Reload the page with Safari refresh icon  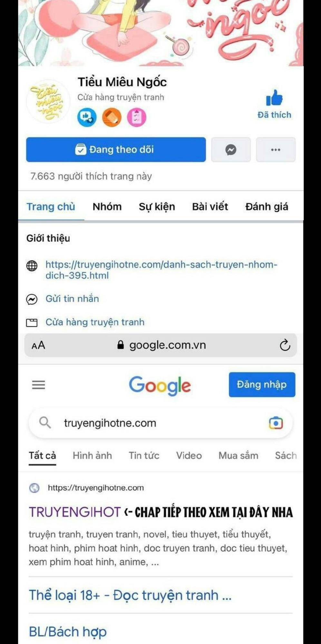(x=285, y=345)
